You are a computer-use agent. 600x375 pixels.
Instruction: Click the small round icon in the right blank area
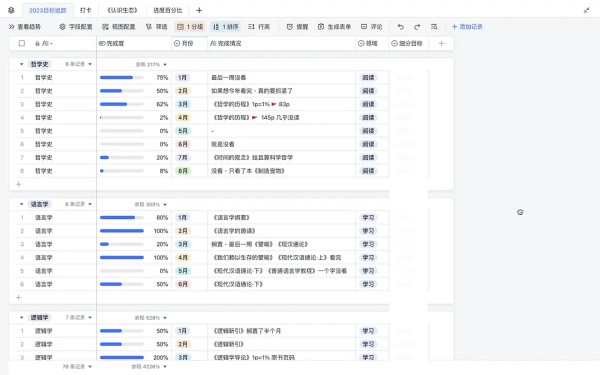tap(520, 212)
